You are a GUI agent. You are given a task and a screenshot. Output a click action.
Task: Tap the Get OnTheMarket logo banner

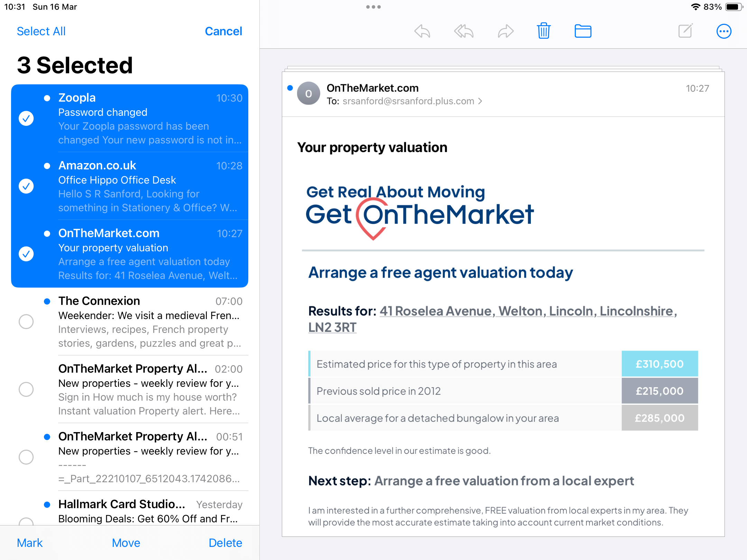(420, 212)
